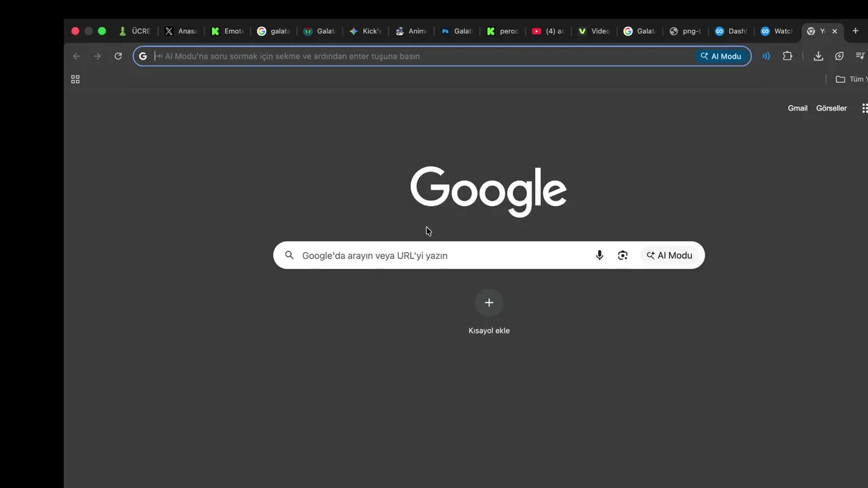
Task: Add a shortcut with the plus circle
Action: pyautogui.click(x=489, y=303)
